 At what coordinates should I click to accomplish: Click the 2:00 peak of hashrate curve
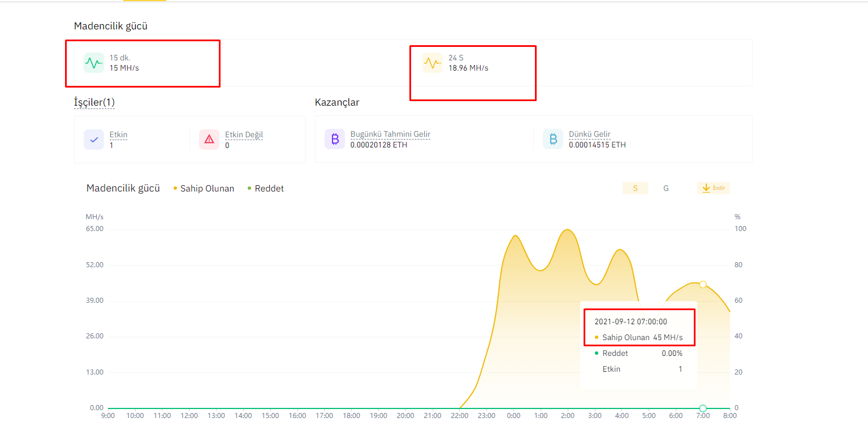(x=568, y=229)
